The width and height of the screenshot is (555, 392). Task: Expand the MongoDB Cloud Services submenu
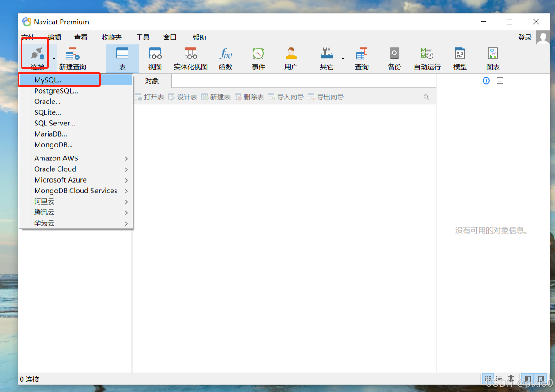(x=76, y=191)
